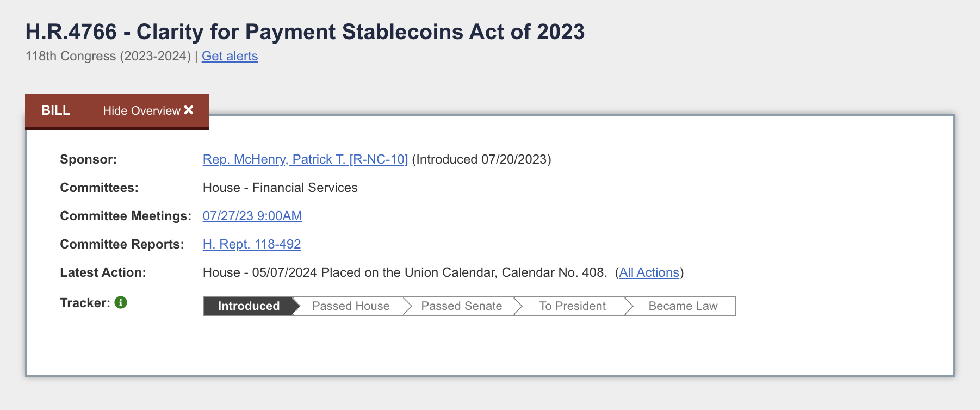Open the 07/27/23 9:00AM committee meeting
This screenshot has height=410, width=980.
coord(252,216)
